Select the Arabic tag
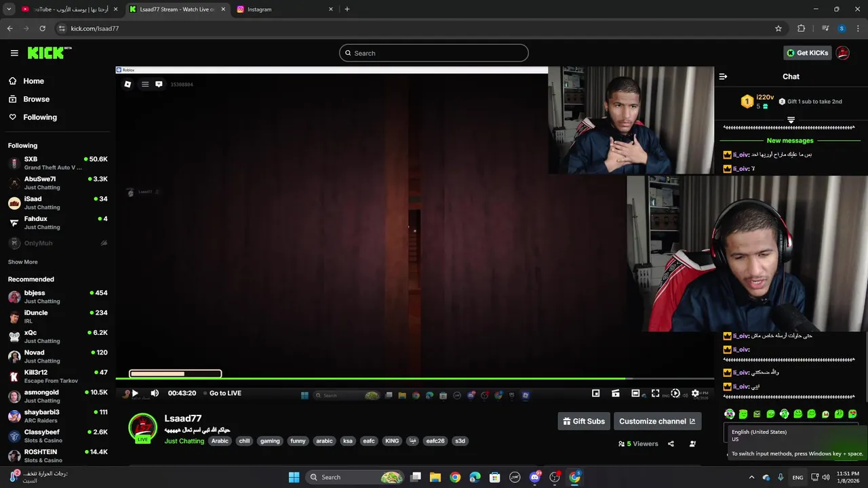This screenshot has width=868, height=488. click(x=220, y=441)
